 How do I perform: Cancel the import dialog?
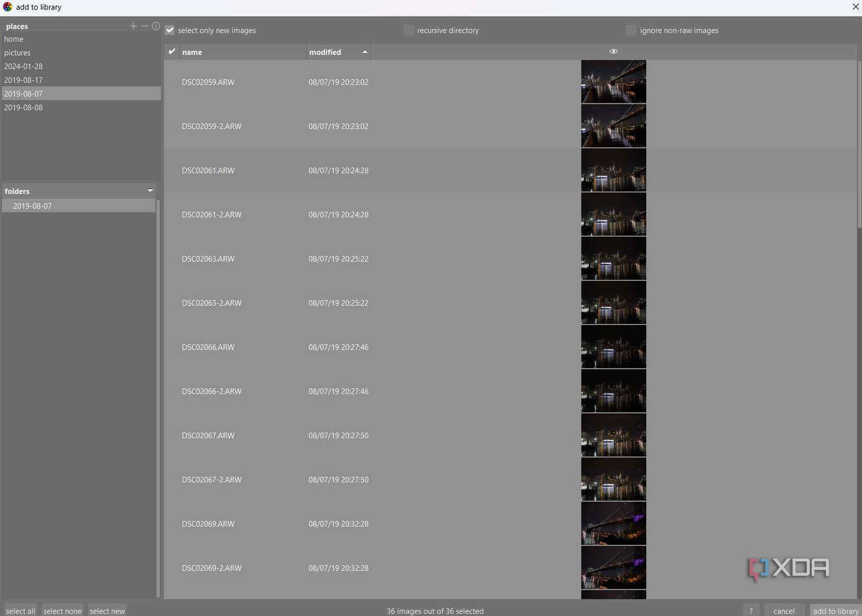[783, 610]
